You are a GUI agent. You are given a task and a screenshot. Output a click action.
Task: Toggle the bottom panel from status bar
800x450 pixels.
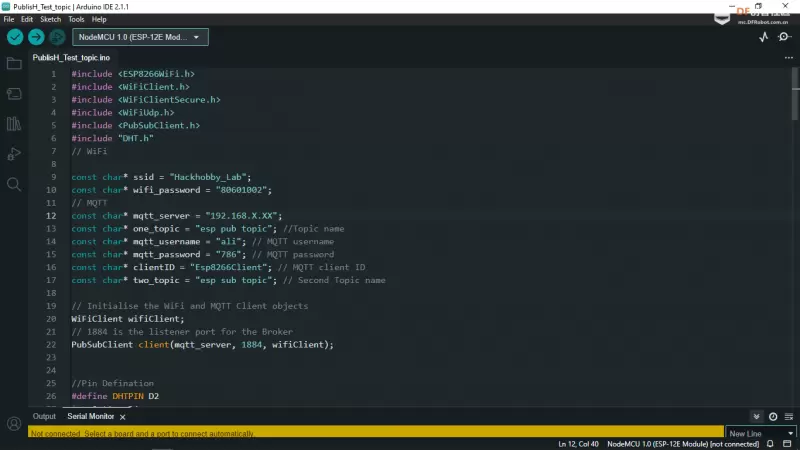tap(789, 443)
